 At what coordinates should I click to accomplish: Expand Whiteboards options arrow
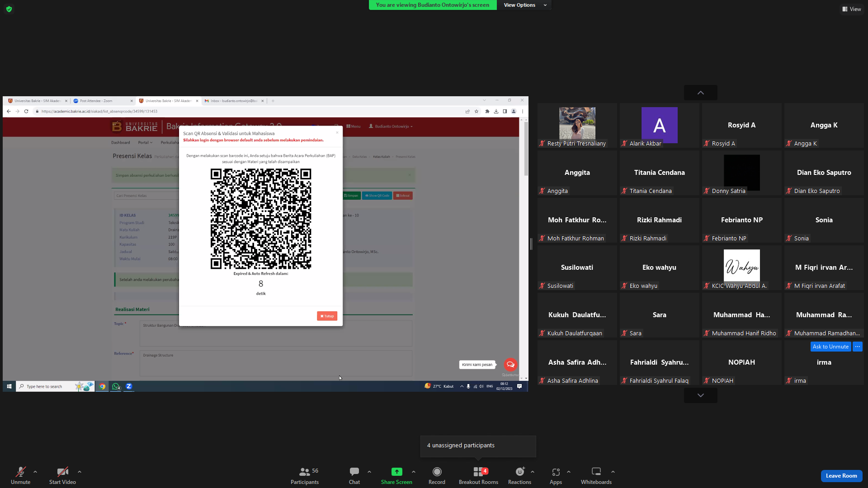[x=613, y=472]
